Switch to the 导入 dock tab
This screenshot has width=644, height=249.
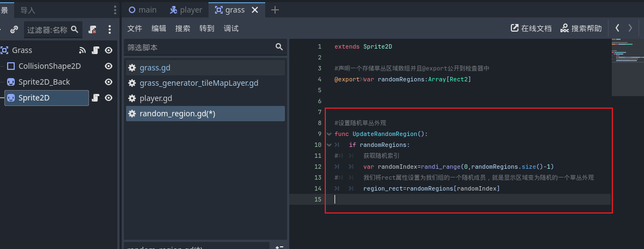[28, 10]
